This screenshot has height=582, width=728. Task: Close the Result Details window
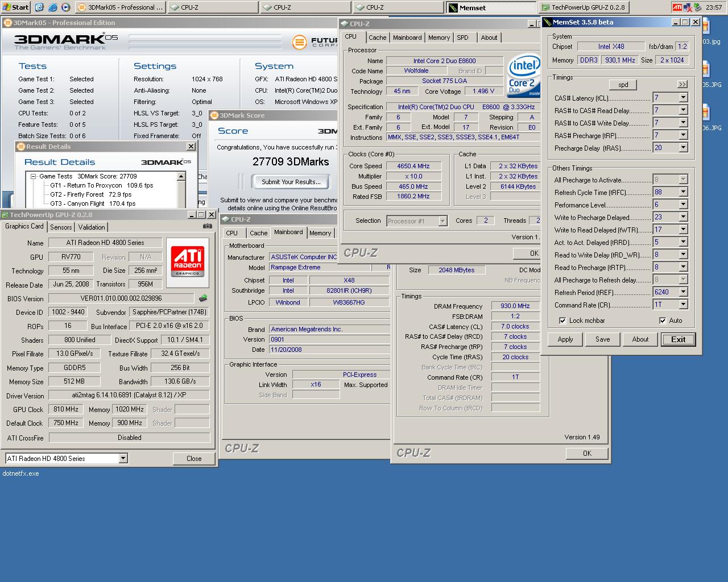coord(191,147)
